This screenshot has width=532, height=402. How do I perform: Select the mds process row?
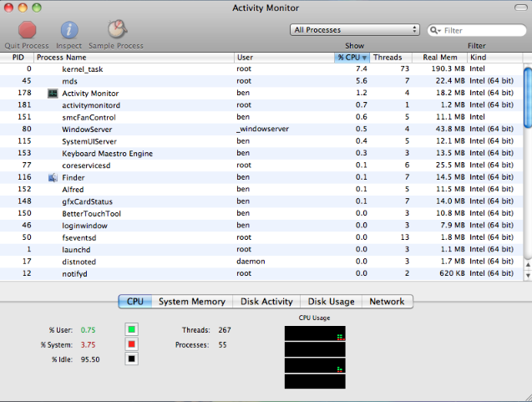tap(261, 81)
